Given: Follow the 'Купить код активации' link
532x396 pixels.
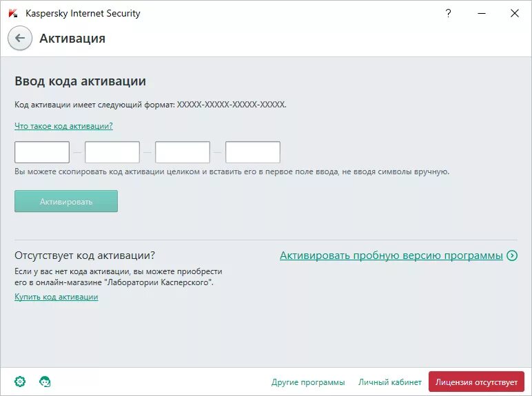Looking at the screenshot, I should 57,297.
